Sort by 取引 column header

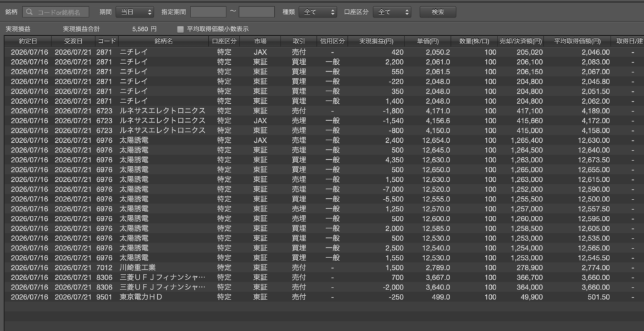[x=299, y=41]
